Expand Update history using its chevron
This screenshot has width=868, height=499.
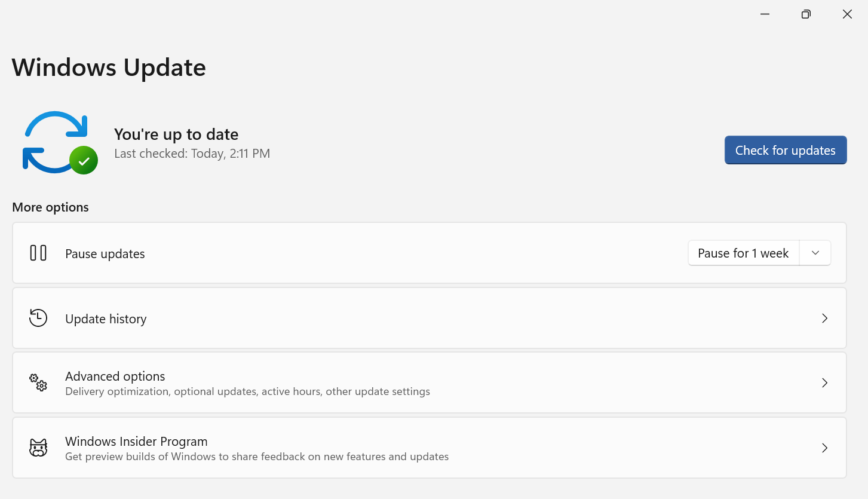point(824,318)
